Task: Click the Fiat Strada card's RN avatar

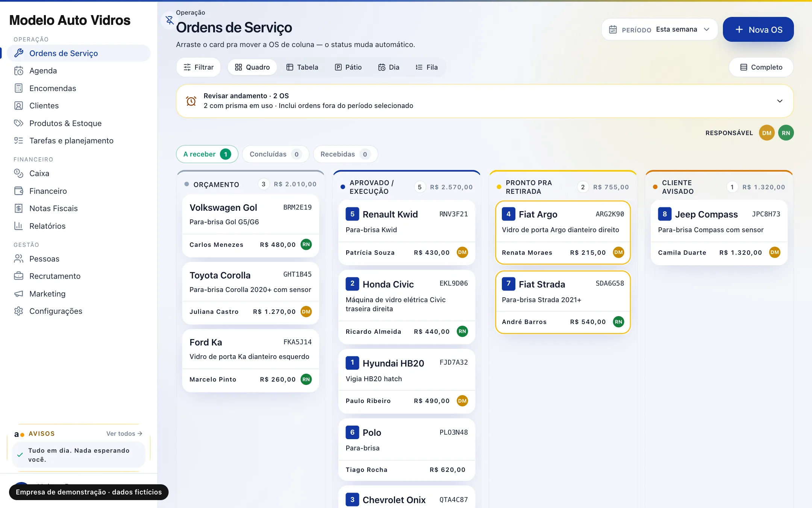Action: click(618, 322)
